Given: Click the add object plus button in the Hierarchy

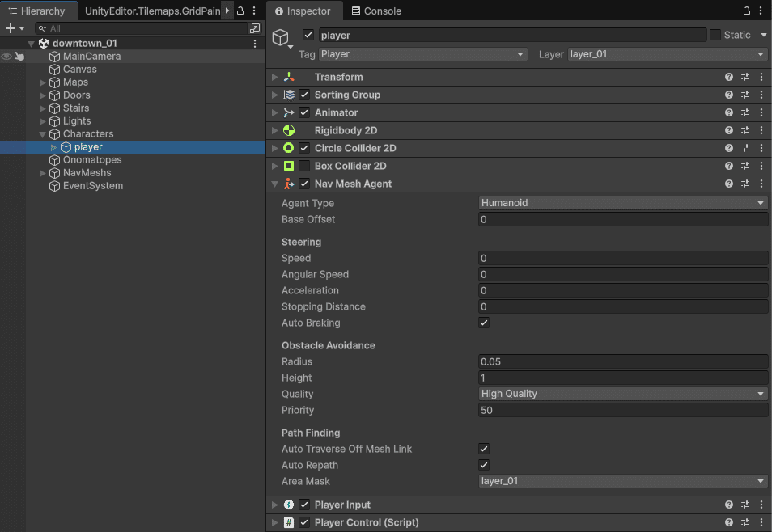Looking at the screenshot, I should [x=11, y=27].
